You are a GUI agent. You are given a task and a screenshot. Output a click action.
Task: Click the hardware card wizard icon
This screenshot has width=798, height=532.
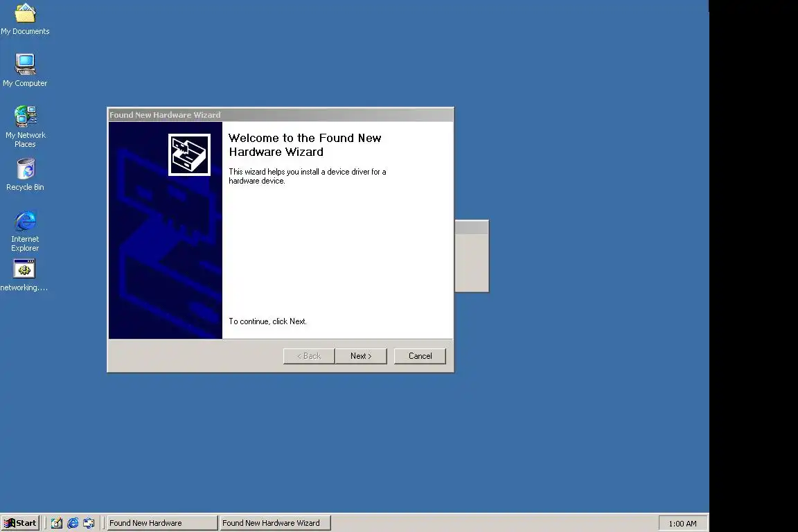pyautogui.click(x=189, y=154)
